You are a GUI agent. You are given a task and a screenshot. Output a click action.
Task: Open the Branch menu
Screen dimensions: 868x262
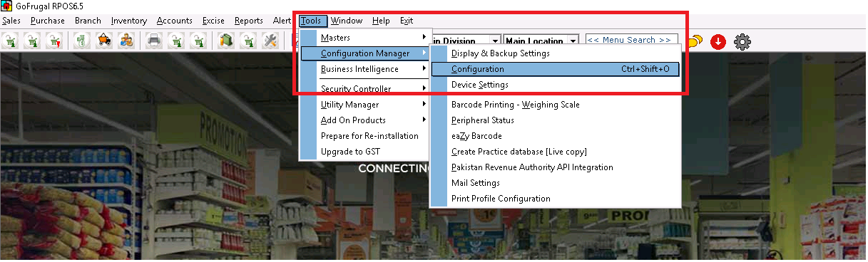click(x=88, y=21)
